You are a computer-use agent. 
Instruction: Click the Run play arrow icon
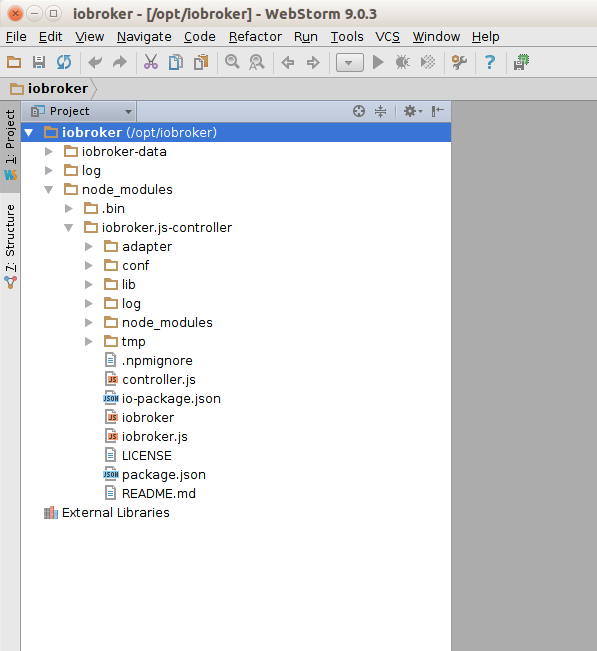(x=378, y=62)
